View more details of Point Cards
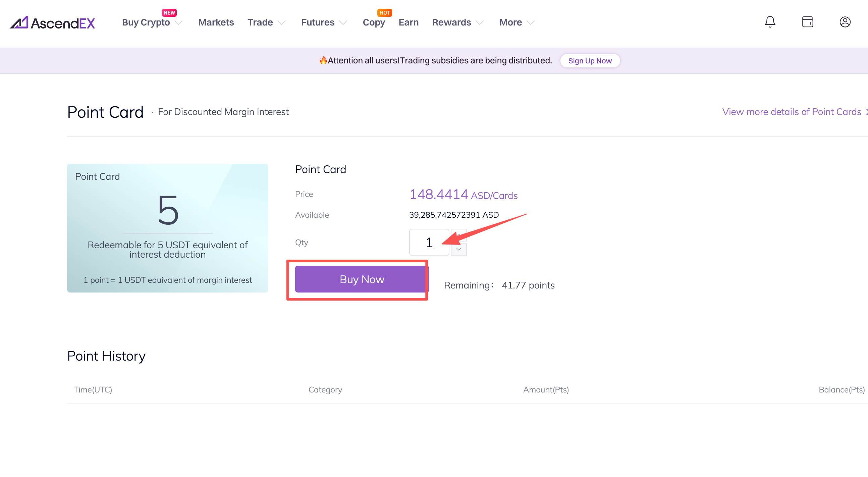 pyautogui.click(x=791, y=112)
